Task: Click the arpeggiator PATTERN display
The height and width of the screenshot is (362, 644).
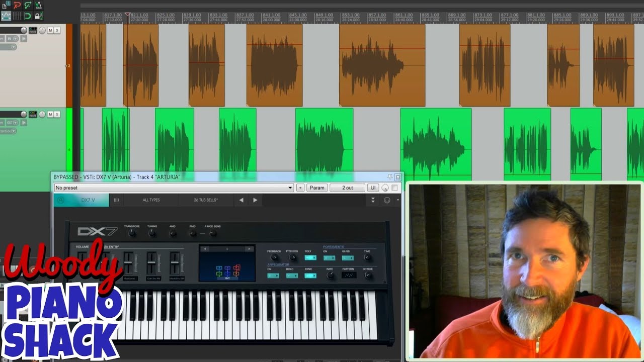Action: click(x=349, y=276)
